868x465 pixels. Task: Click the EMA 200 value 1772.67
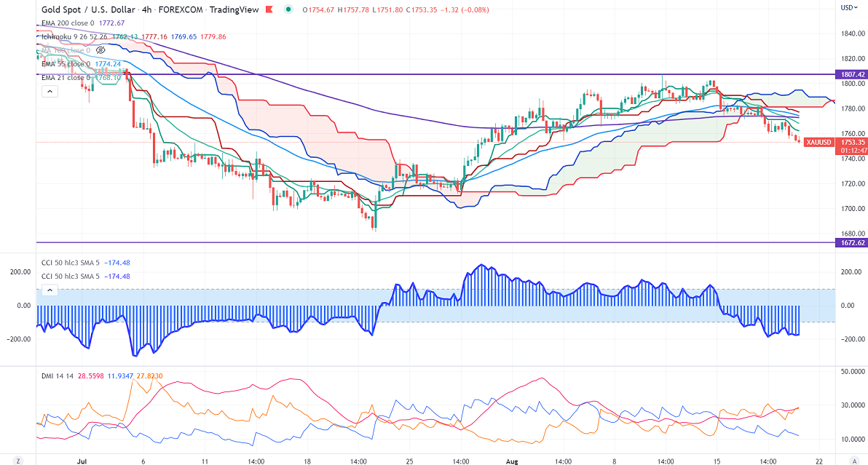[x=112, y=23]
